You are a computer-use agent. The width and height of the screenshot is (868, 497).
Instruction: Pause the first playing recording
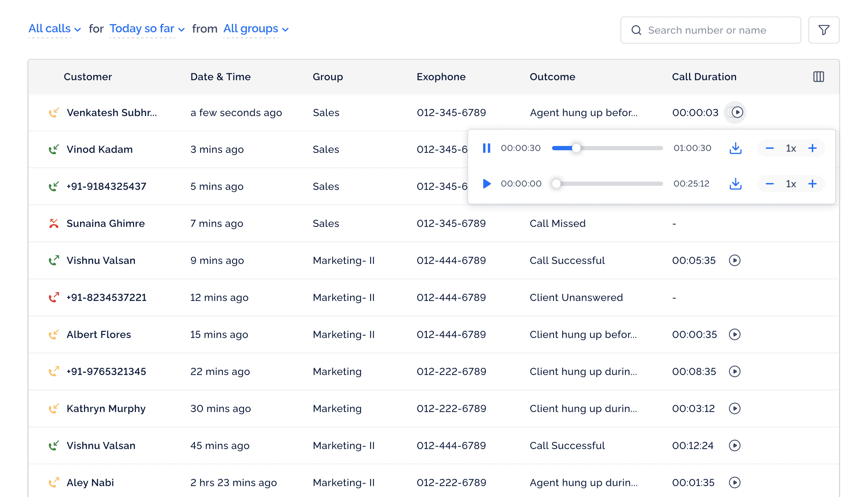486,148
